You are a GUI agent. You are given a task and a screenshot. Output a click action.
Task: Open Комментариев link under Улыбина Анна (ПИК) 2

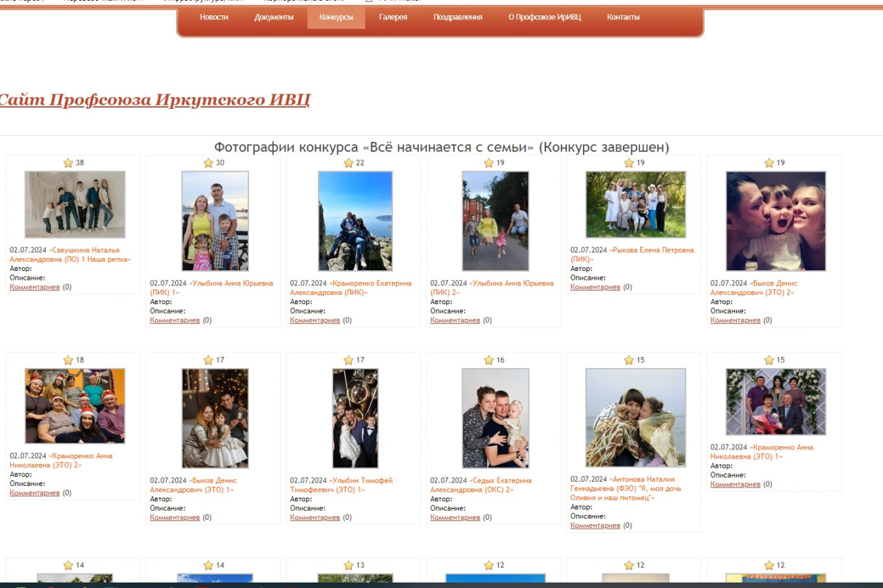point(455,321)
